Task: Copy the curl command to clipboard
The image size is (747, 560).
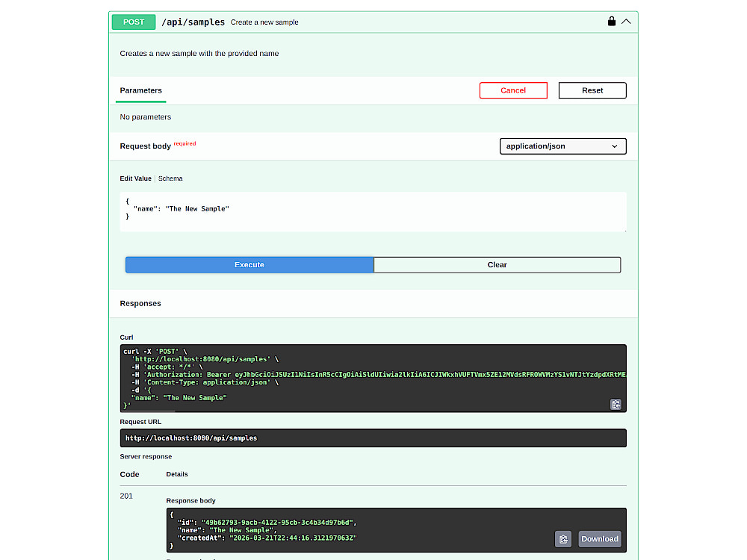Action: [x=616, y=404]
